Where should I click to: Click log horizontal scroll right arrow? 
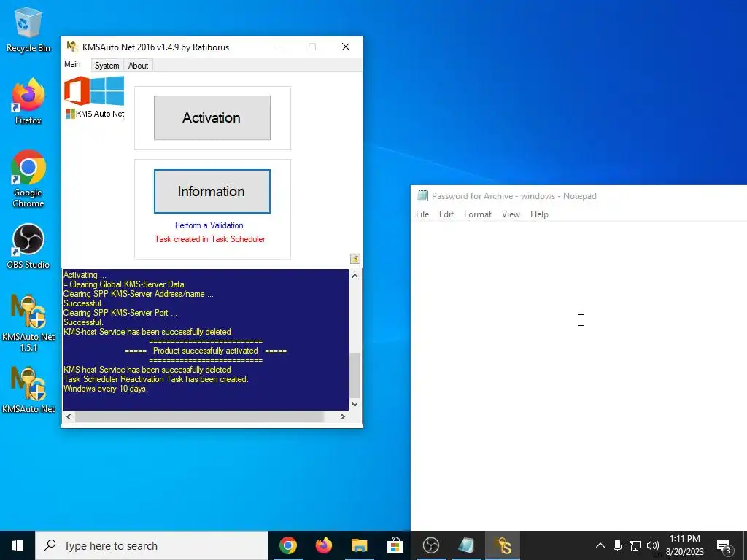point(343,416)
